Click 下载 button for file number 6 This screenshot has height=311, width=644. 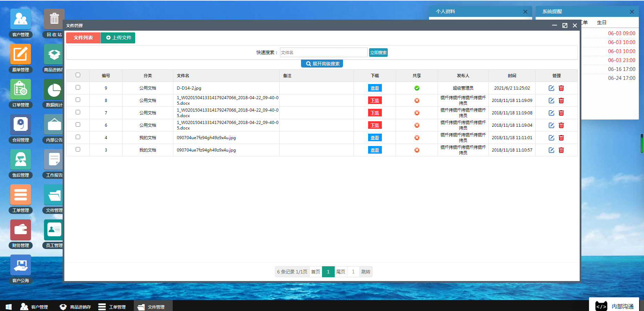pos(375,125)
